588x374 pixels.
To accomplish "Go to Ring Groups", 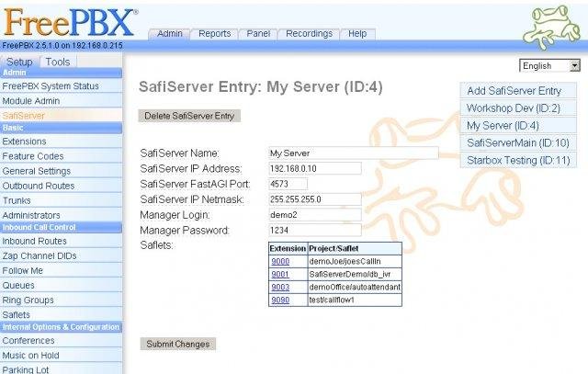I will tap(62, 300).
